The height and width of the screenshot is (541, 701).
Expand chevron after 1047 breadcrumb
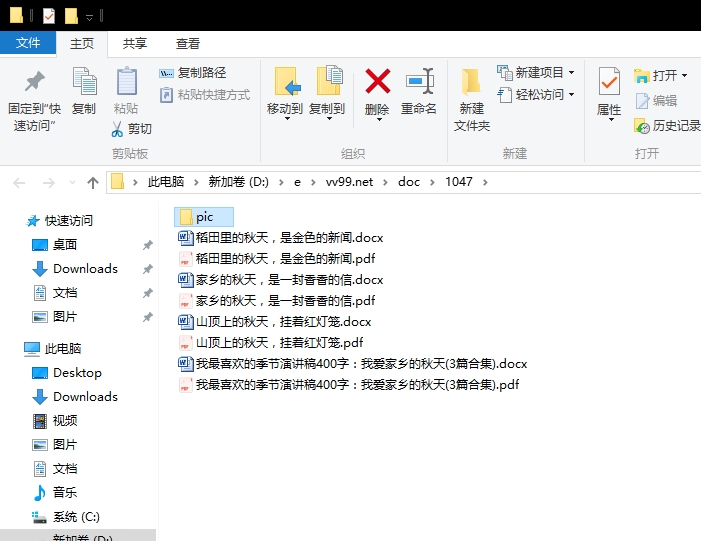click(486, 182)
